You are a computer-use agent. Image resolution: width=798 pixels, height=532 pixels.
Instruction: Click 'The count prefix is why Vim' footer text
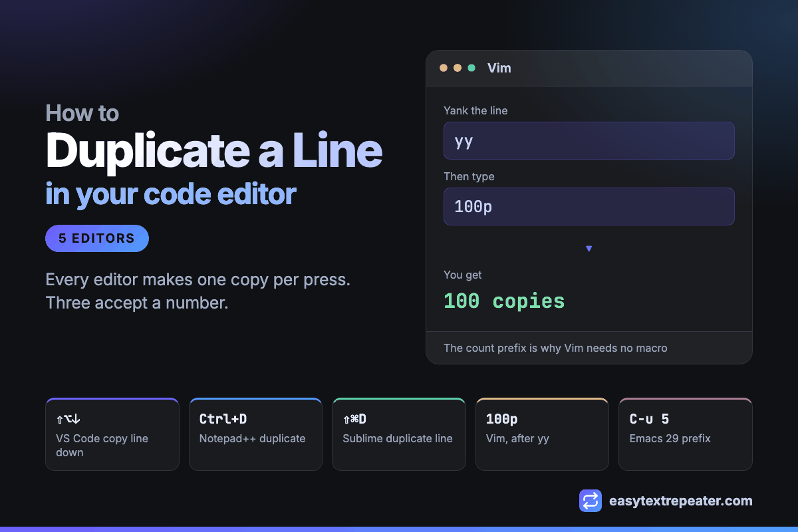[555, 348]
